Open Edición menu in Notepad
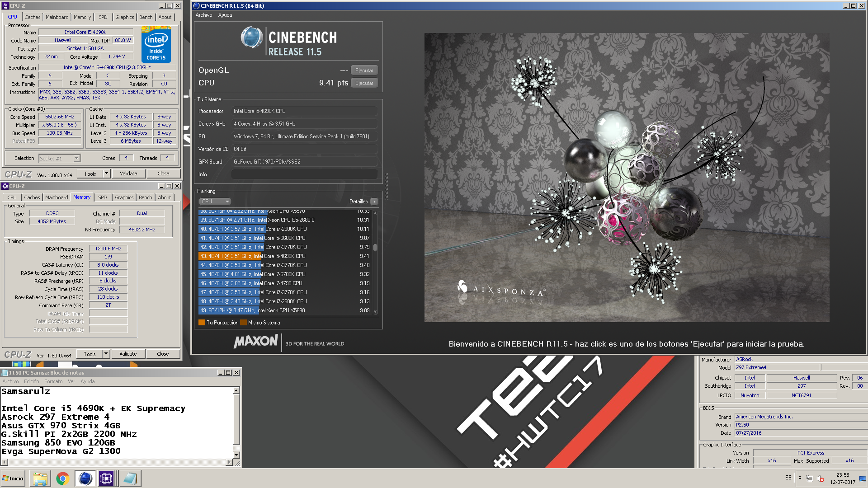This screenshot has height=488, width=868. pos(32,382)
